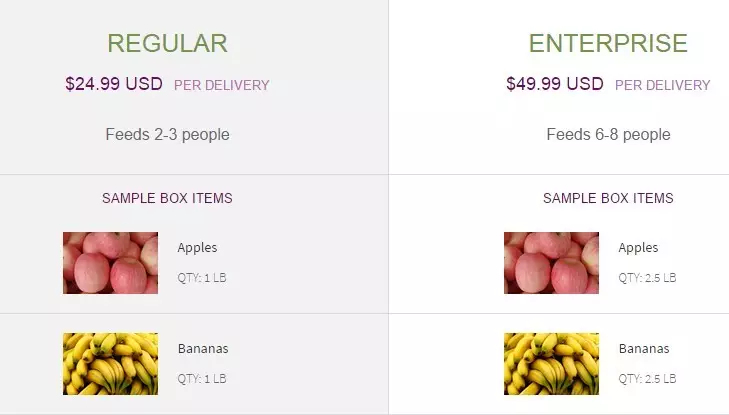Click 'QTY: 1 LB' under Regular Apples
Screen dimensions: 729x415
click(202, 278)
